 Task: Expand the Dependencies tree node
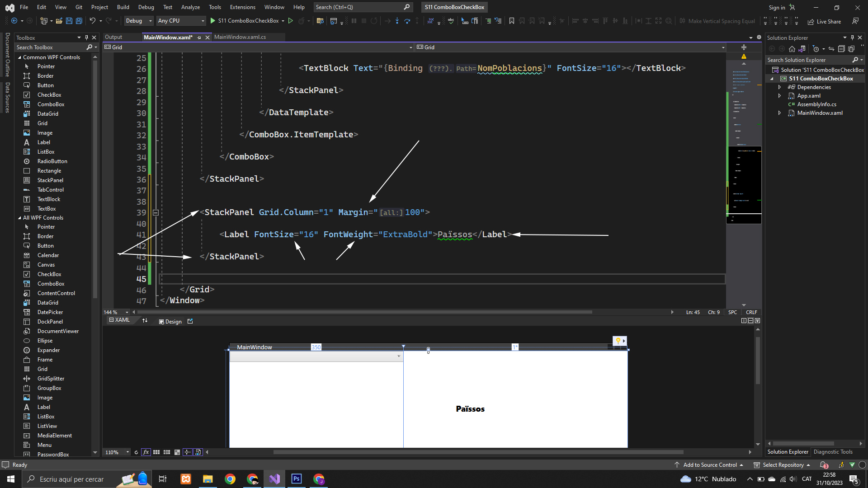779,87
